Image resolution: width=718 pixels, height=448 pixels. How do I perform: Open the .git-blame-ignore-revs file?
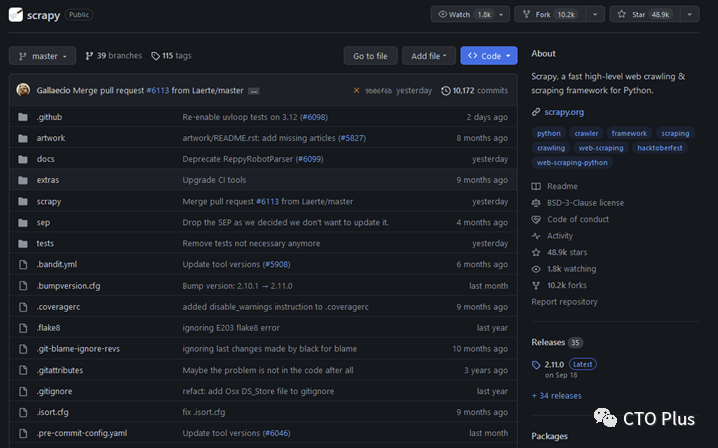click(78, 349)
